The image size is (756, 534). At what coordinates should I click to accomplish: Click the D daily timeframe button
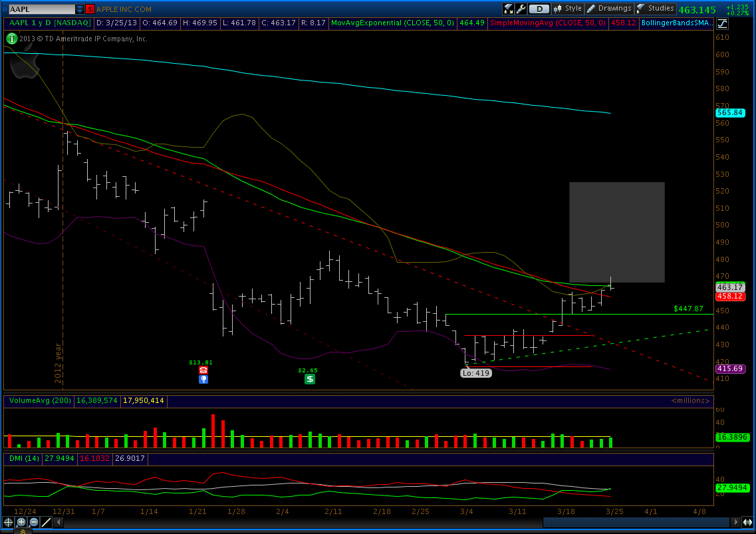pos(539,9)
